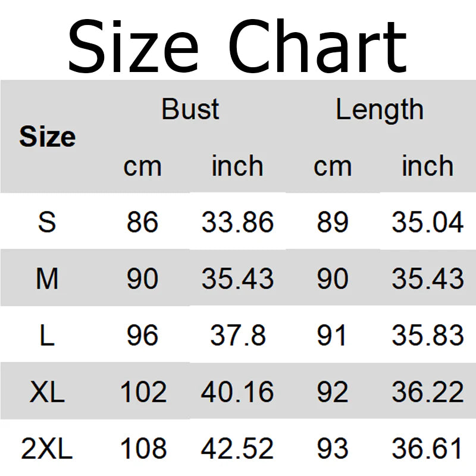Click the 42.52 inch bust value

[x=237, y=449]
